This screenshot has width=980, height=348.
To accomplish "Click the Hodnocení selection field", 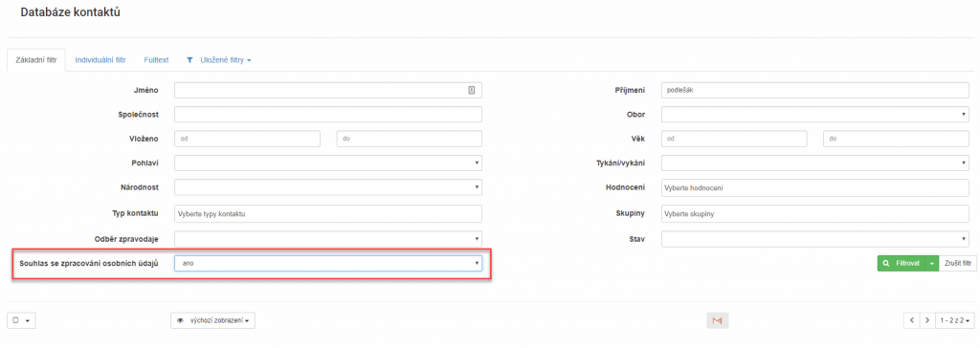I will point(815,187).
